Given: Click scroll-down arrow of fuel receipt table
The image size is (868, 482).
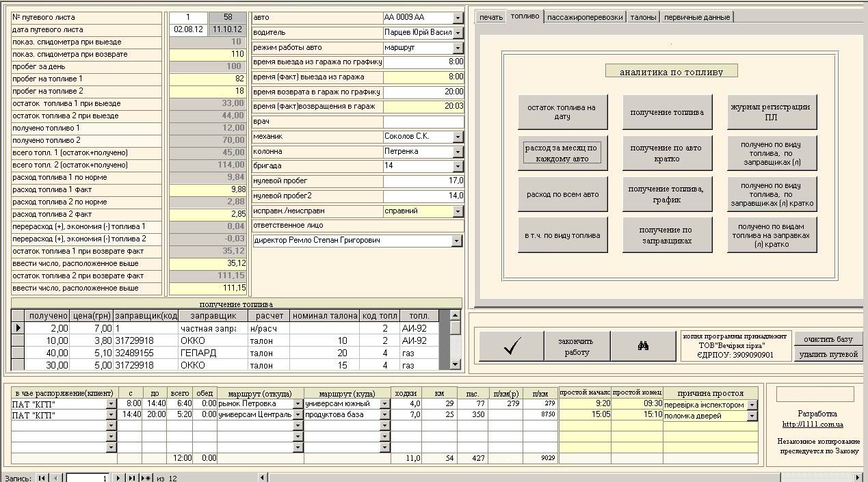Looking at the screenshot, I should [x=455, y=365].
